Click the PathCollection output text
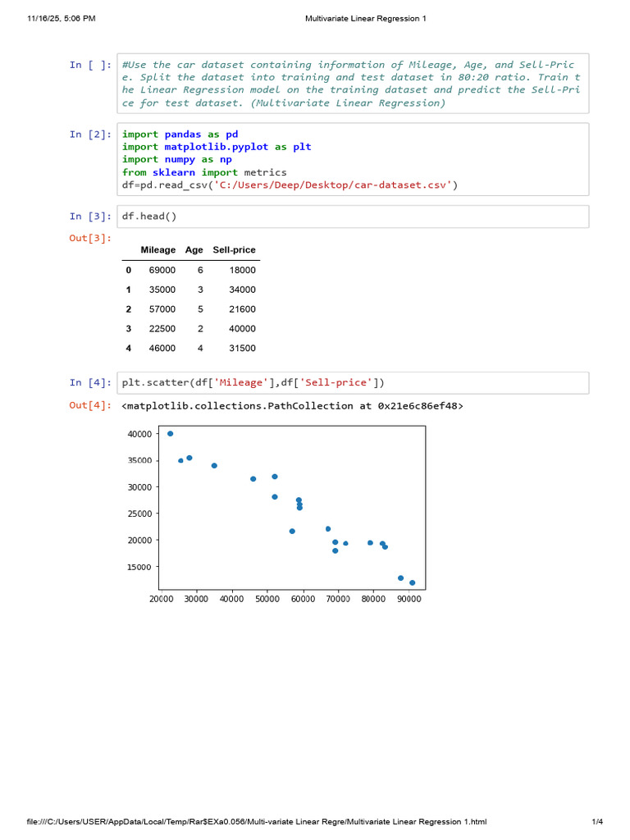The height and width of the screenshot is (840, 630). [x=293, y=406]
